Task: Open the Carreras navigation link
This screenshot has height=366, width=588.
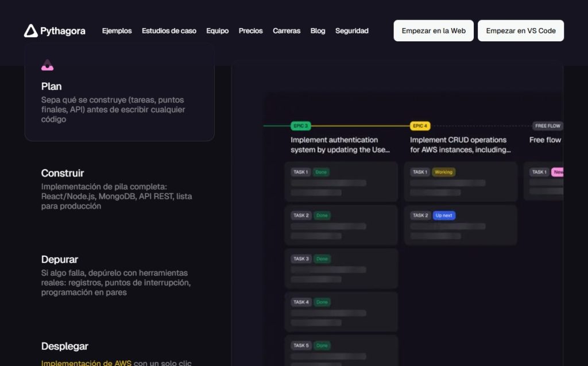Action: (x=287, y=31)
